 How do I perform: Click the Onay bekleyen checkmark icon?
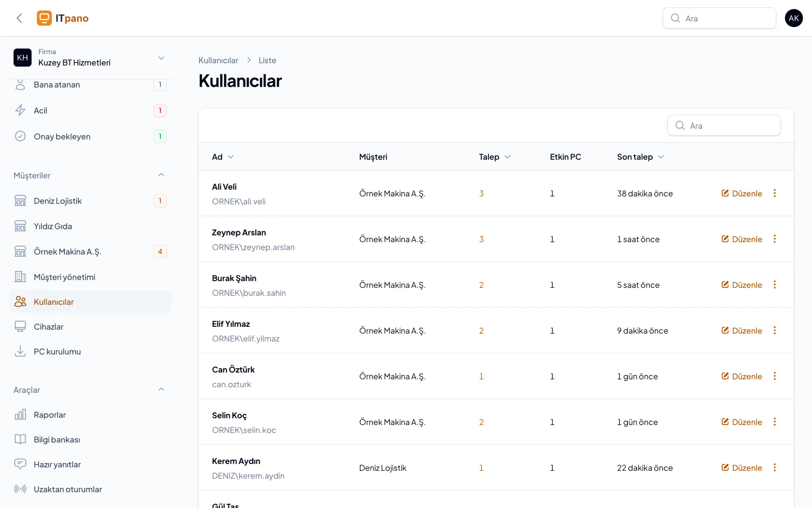(x=20, y=136)
